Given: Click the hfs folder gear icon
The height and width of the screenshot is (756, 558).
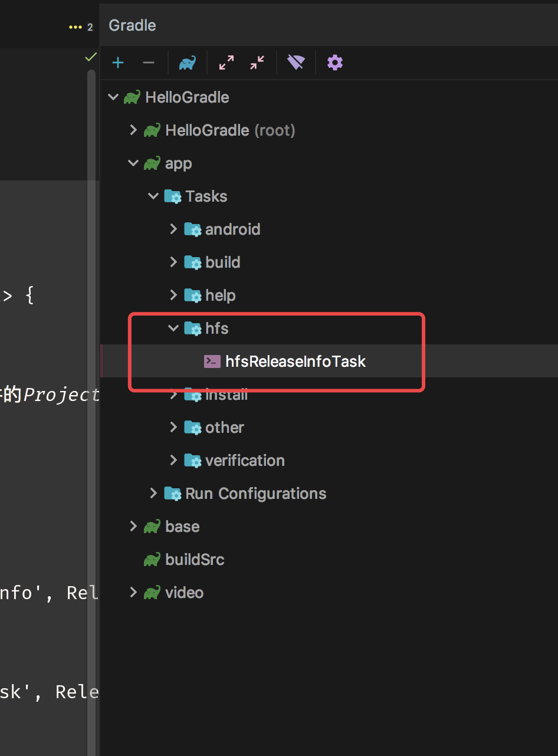Looking at the screenshot, I should [193, 328].
